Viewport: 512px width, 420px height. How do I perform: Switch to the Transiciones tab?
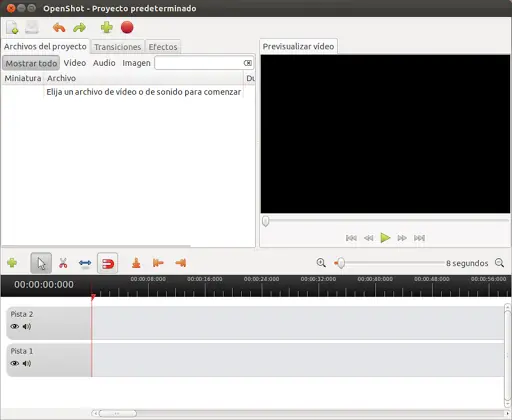117,47
